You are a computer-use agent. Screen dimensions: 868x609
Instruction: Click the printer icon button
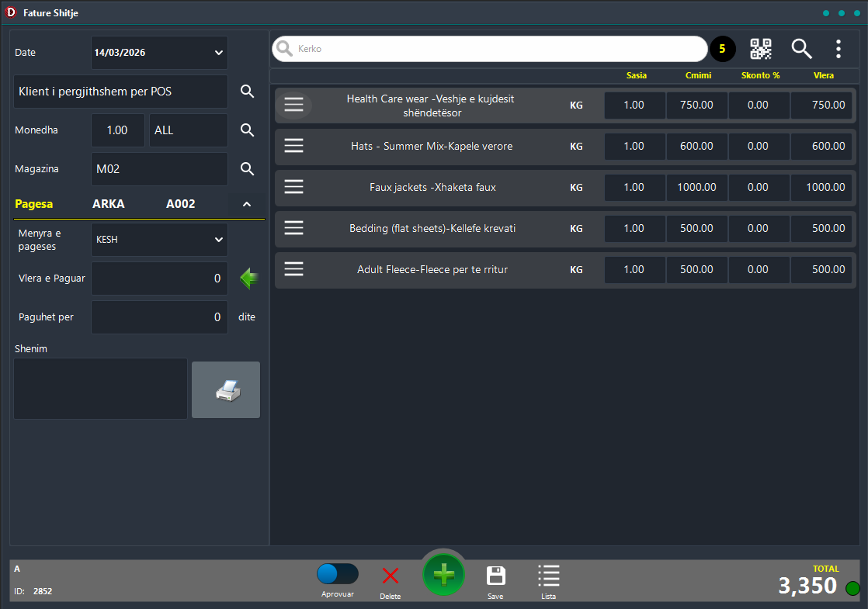click(x=226, y=390)
